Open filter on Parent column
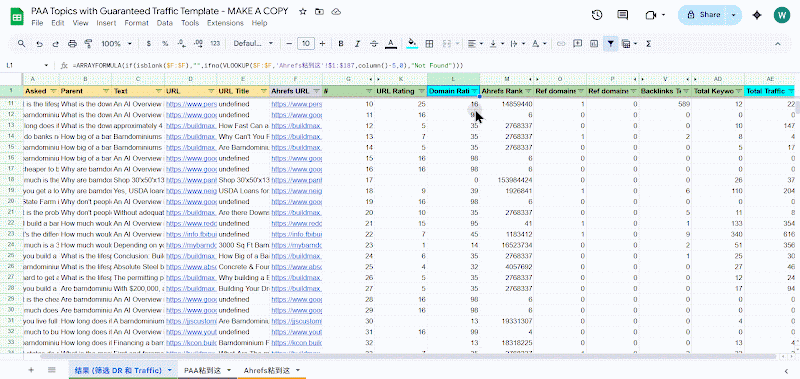Image resolution: width=800 pixels, height=379 pixels. click(x=106, y=91)
